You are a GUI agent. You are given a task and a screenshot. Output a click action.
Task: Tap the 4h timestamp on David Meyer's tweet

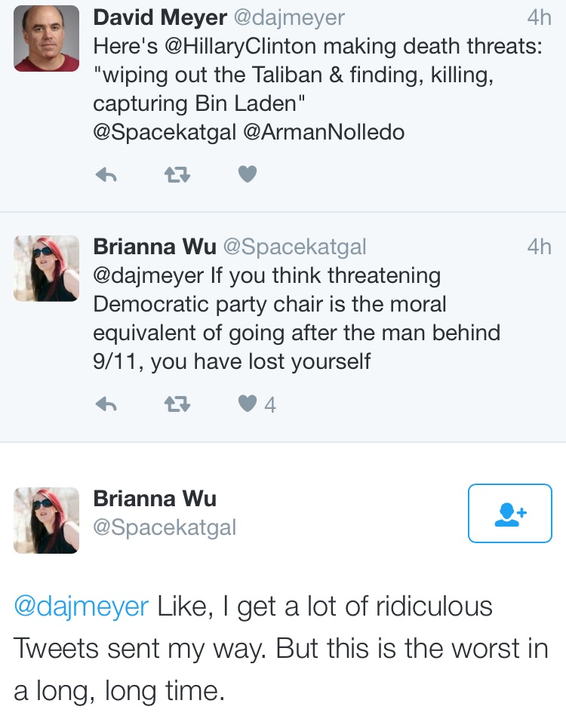539,17
